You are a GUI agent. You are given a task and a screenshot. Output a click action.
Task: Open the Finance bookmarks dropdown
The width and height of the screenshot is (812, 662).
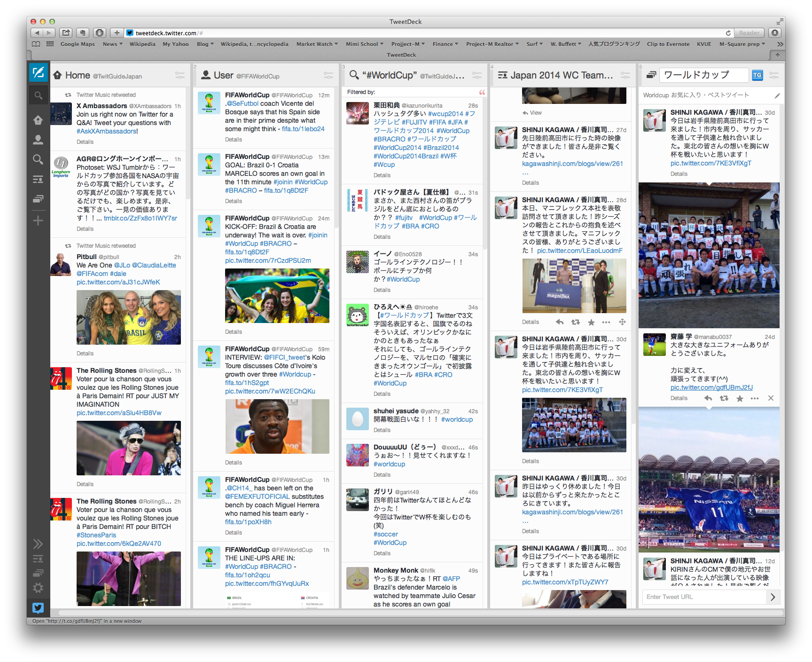[445, 44]
